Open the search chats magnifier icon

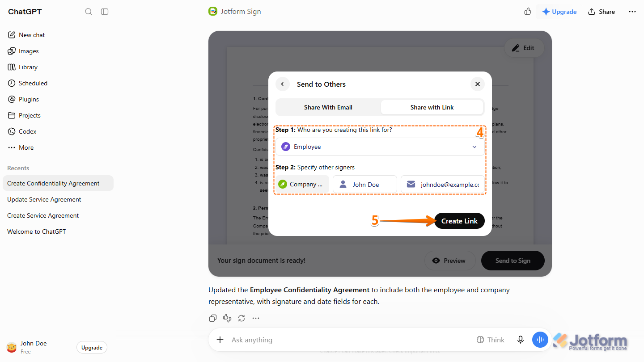click(x=89, y=12)
